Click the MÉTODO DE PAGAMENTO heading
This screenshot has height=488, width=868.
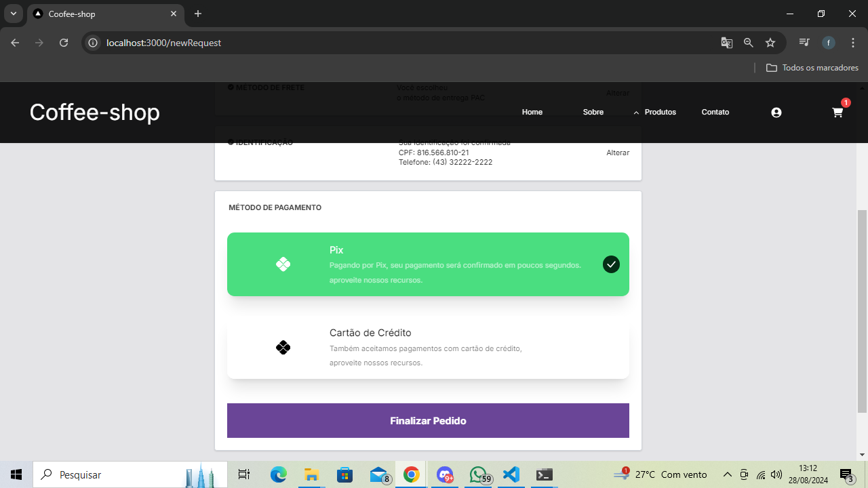(275, 207)
